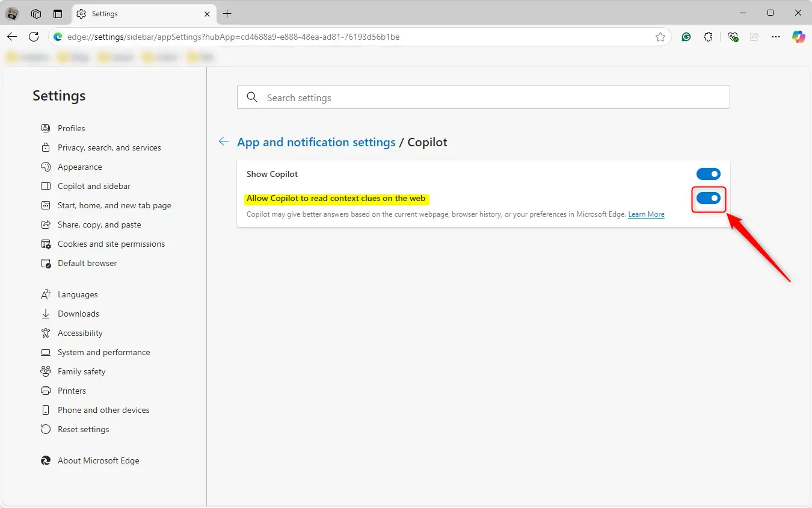This screenshot has height=508, width=812.
Task: Select Copilot and sidebar in the menu
Action: [94, 186]
